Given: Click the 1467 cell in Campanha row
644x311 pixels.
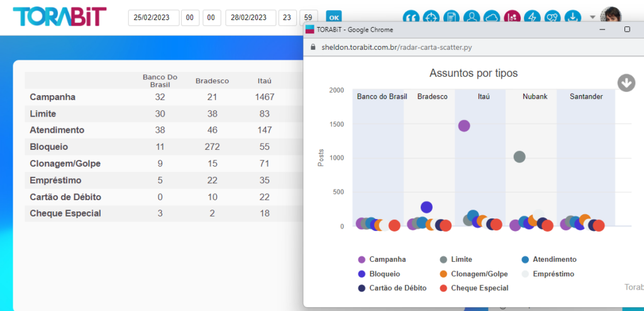Looking at the screenshot, I should coord(265,98).
